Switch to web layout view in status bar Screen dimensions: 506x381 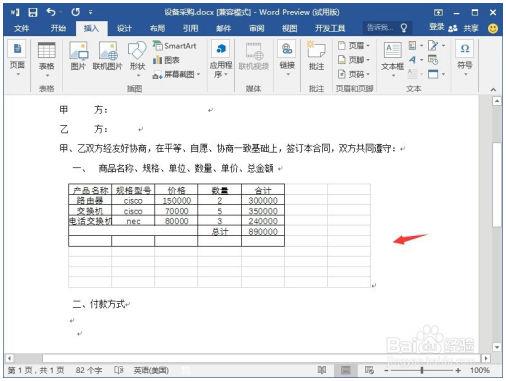pyautogui.click(x=369, y=370)
